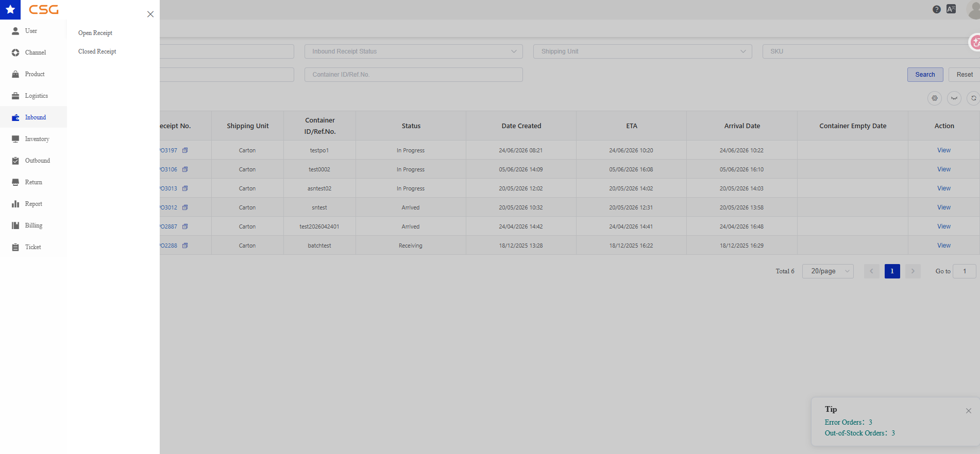
Task: Open receipt link ending 03106
Action: [168, 169]
